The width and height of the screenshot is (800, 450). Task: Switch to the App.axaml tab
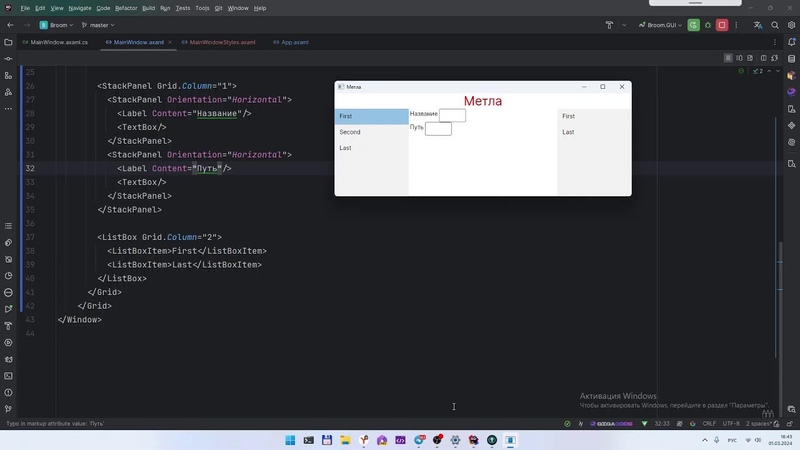291,42
